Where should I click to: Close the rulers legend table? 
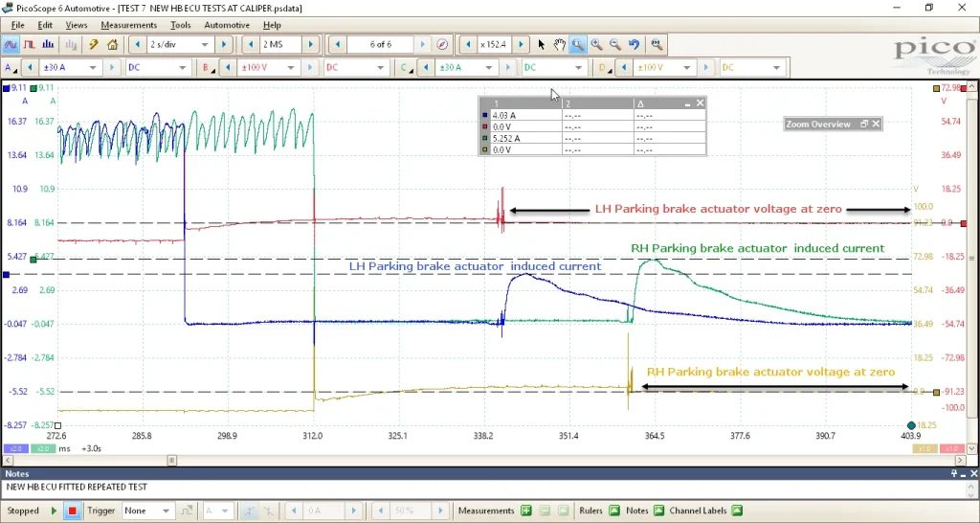700,103
